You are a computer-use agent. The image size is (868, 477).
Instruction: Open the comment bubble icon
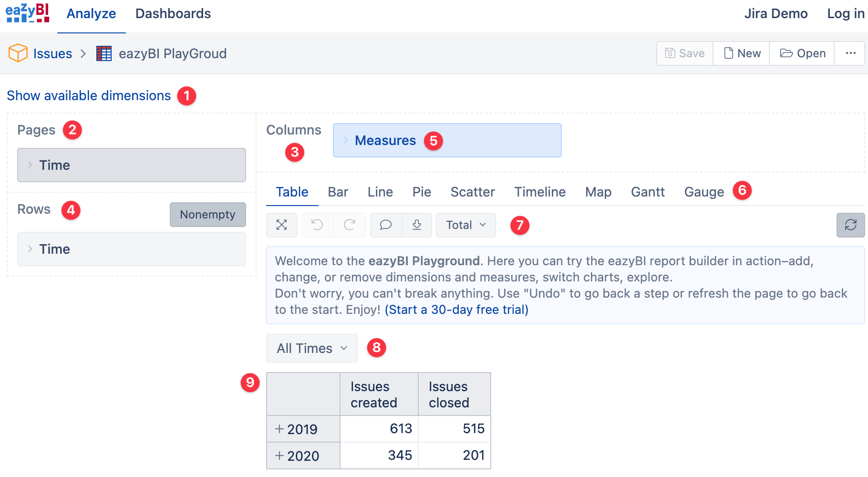click(386, 225)
